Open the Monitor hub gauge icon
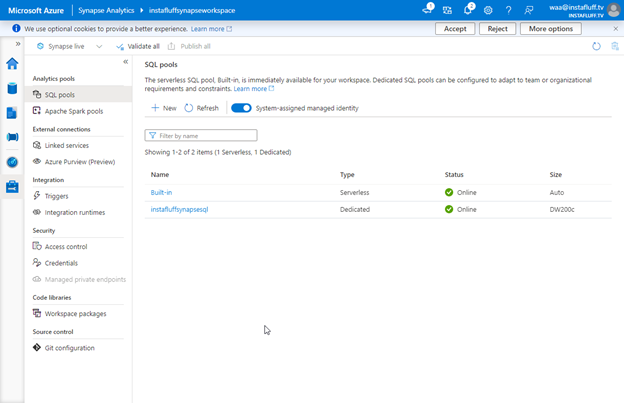Screen dimensions: 624x403 click(x=12, y=162)
